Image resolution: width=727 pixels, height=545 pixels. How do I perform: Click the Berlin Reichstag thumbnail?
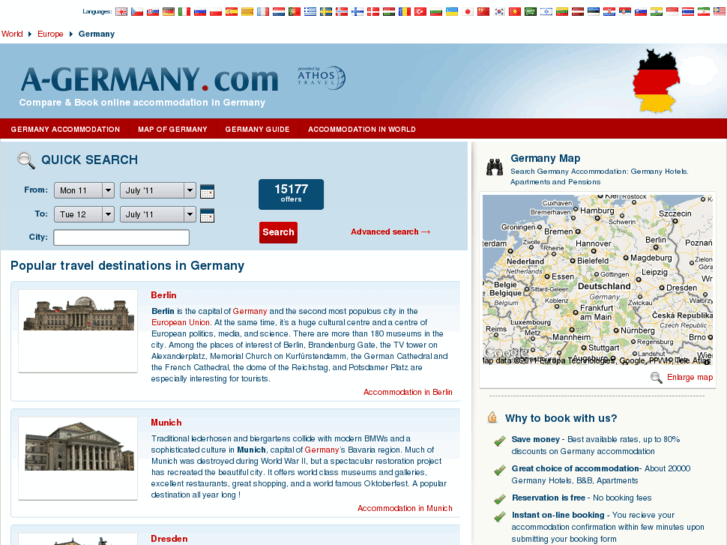(78, 331)
